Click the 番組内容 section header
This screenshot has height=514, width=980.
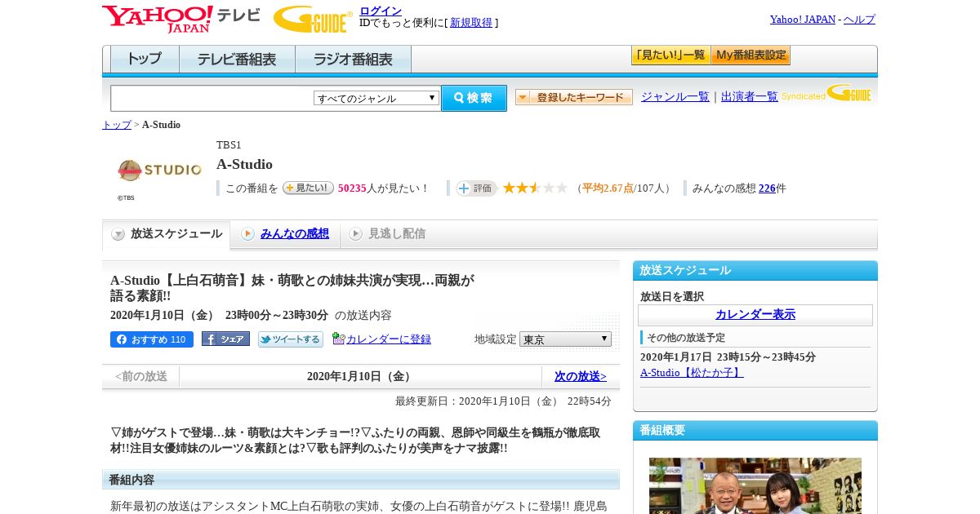[x=361, y=480]
